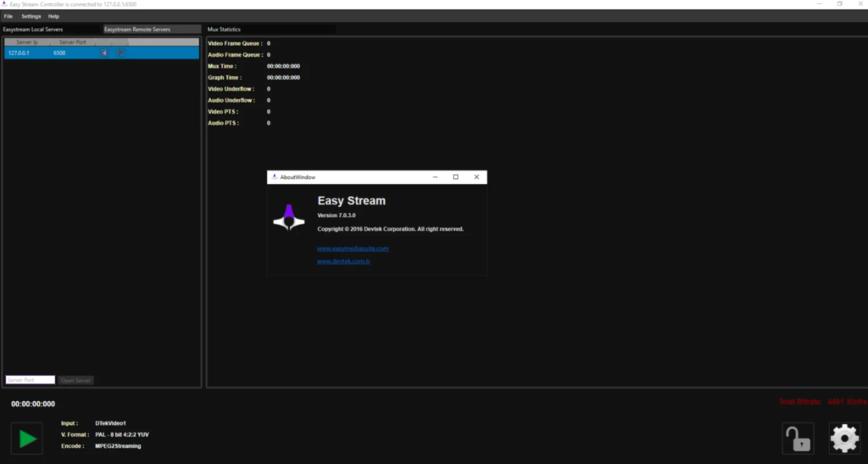Click the Easy Stream logo in About window
The height and width of the screenshot is (464, 868).
[x=288, y=217]
